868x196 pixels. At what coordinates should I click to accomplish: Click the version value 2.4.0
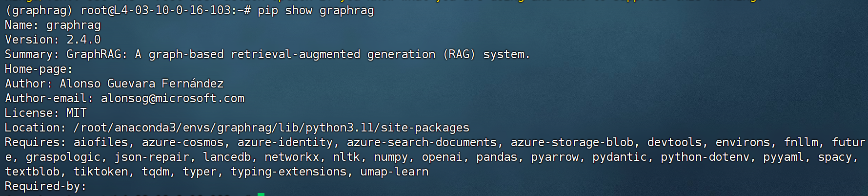pos(83,40)
